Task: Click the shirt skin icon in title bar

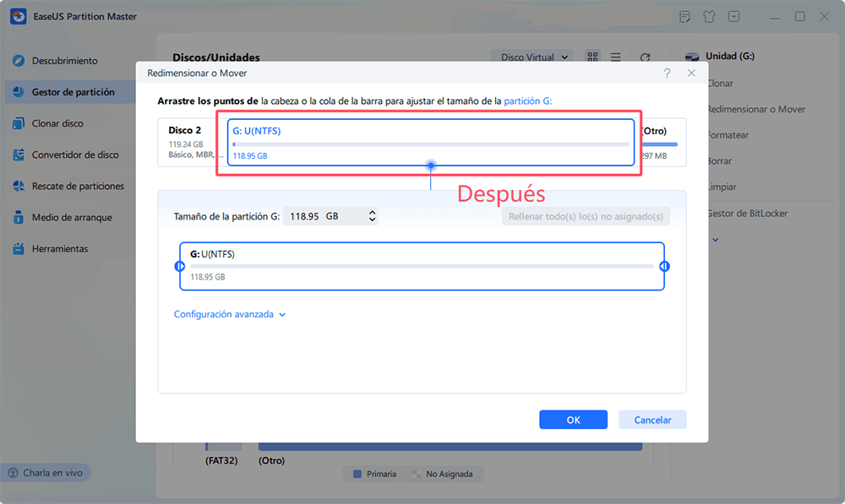Action: [x=709, y=17]
